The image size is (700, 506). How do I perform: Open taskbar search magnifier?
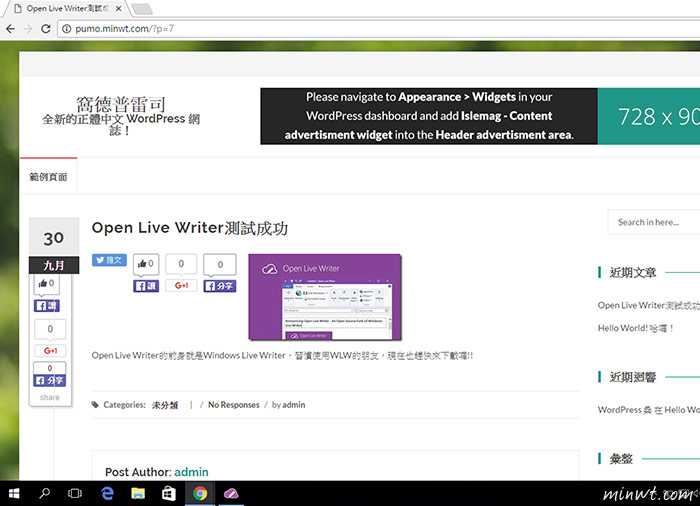[45, 493]
